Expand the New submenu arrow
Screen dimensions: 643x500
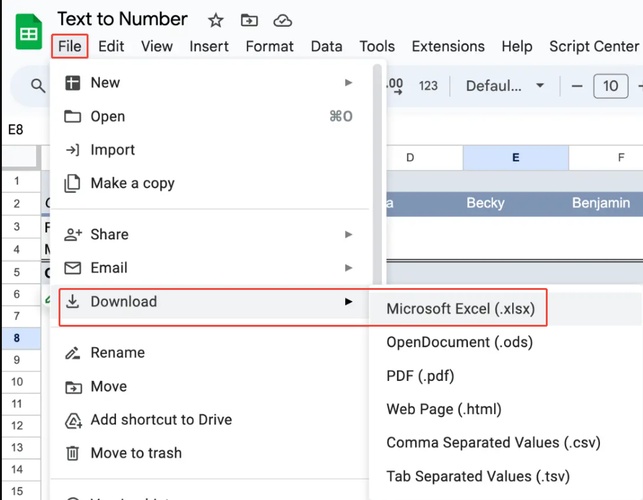point(349,82)
